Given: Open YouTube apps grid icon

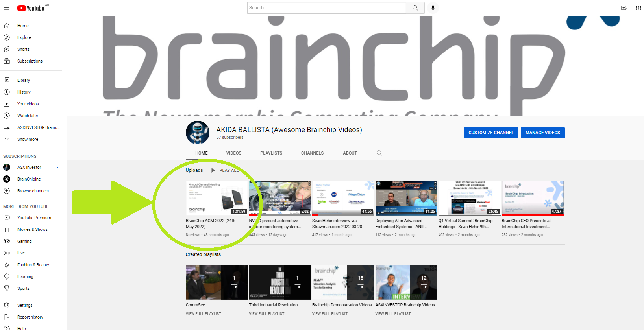Looking at the screenshot, I should (638, 8).
